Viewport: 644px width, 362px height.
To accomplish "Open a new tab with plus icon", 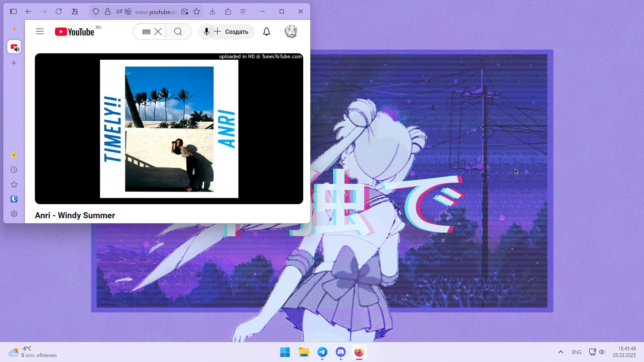I will click(x=14, y=63).
